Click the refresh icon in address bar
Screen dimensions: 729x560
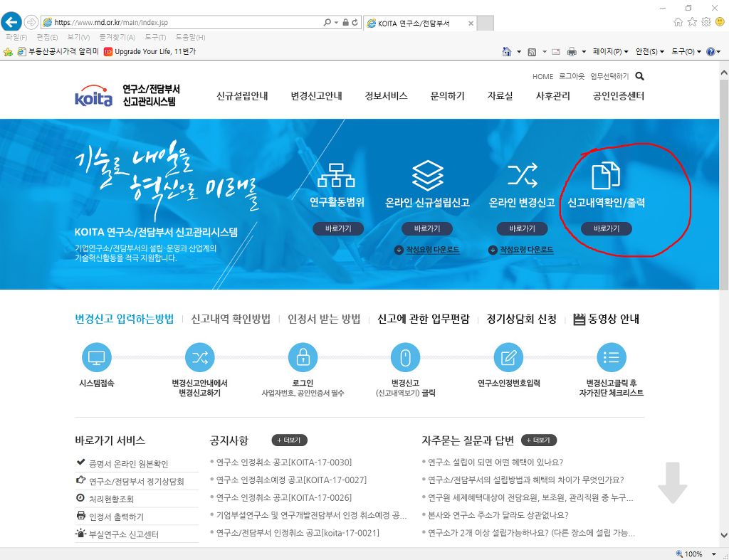355,22
